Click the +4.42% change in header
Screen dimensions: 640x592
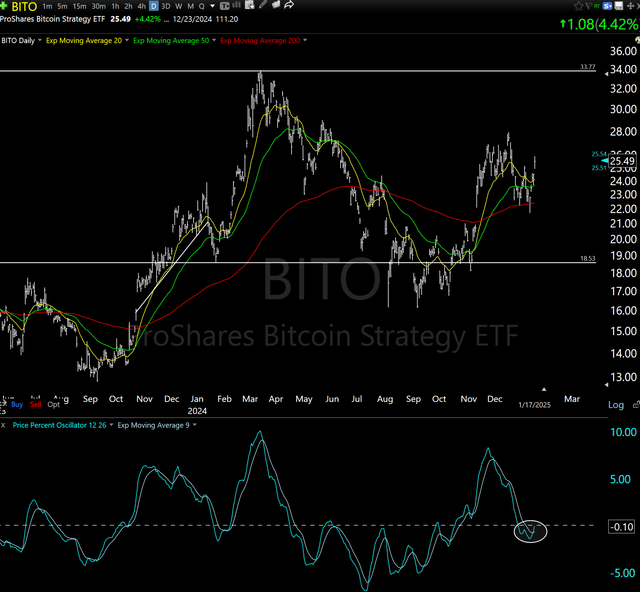[147, 19]
